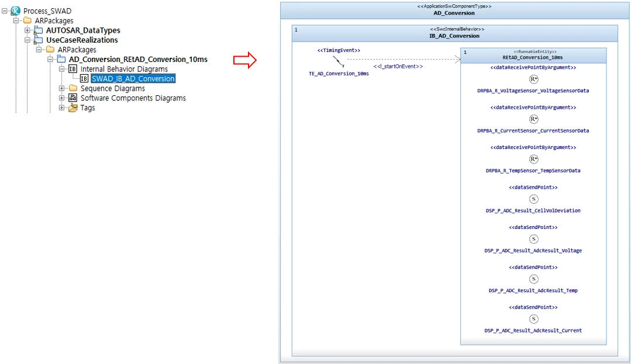The image size is (631, 364).
Task: Click the send point icon above DSP_P_ADC_Result_AdcResult_Temp
Action: click(x=533, y=279)
